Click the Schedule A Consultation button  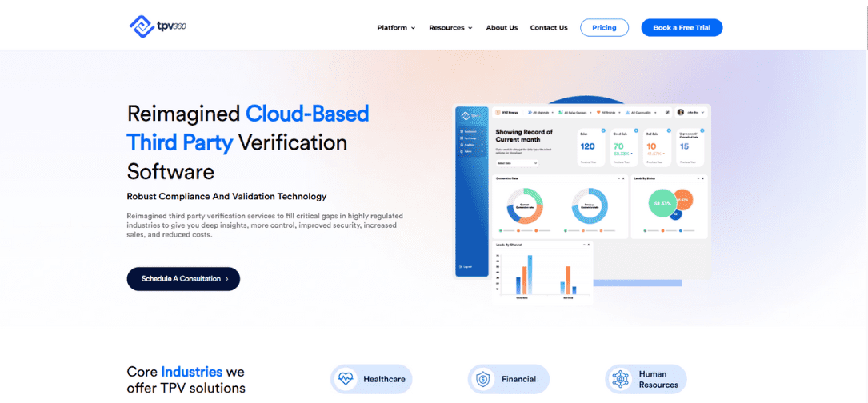click(x=183, y=279)
